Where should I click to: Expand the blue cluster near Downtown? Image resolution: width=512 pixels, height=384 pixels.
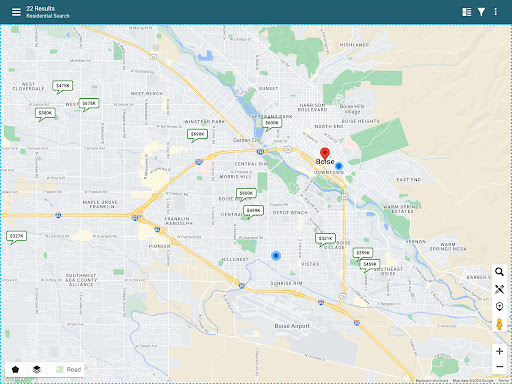point(339,166)
